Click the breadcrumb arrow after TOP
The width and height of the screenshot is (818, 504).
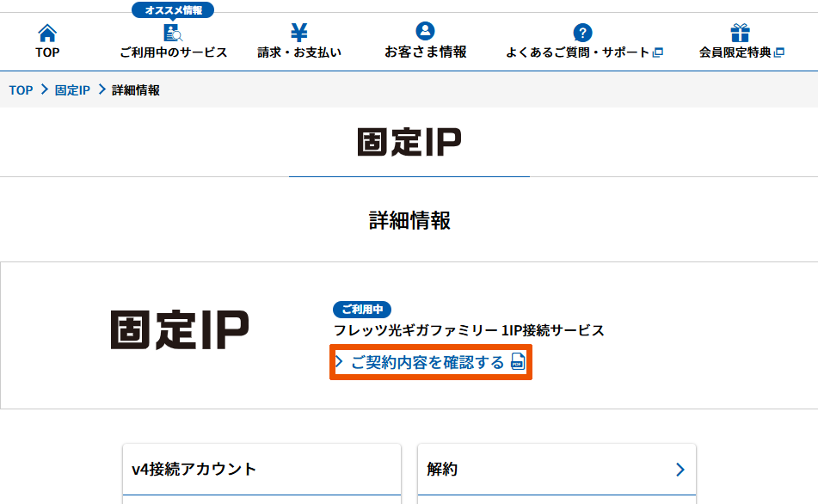pyautogui.click(x=44, y=90)
